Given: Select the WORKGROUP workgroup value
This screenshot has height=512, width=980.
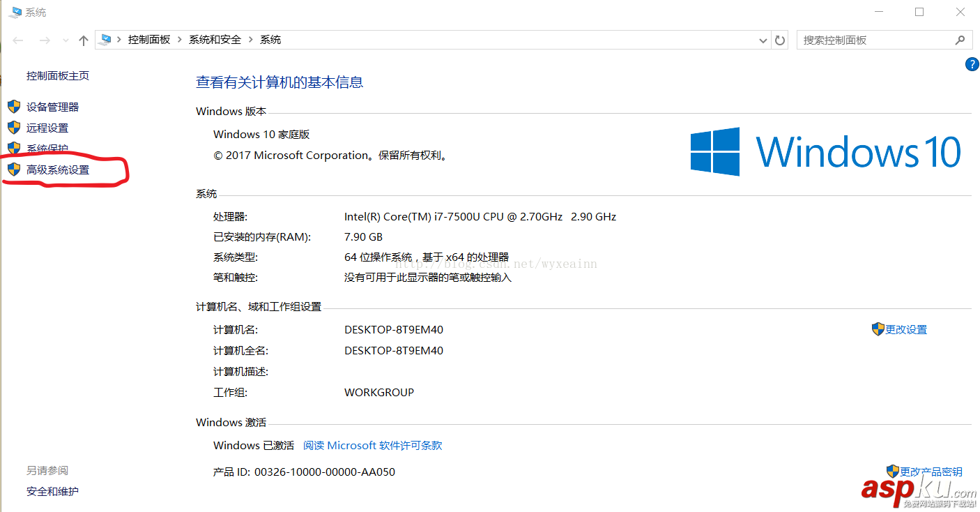Looking at the screenshot, I should pyautogui.click(x=379, y=392).
